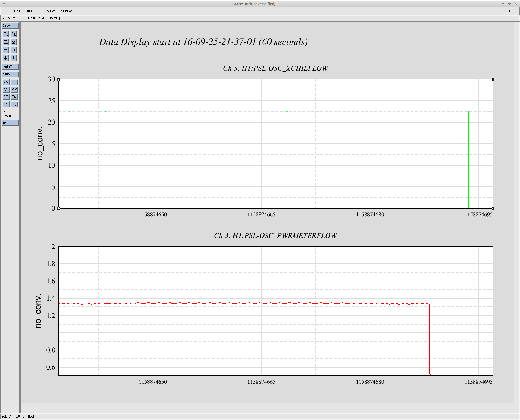The height and width of the screenshot is (420, 520).
Task: Click the AY autoscale Y button
Action: (x=14, y=90)
